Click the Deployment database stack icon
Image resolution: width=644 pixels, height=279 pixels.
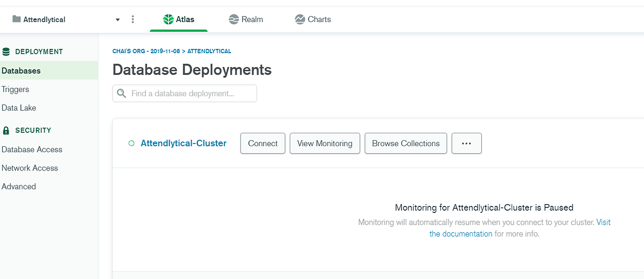point(6,52)
